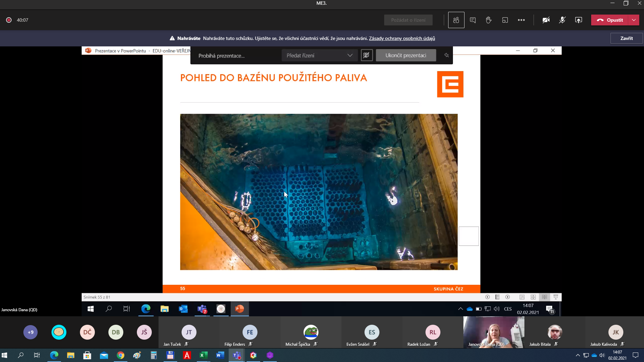Screen dimensions: 644x362
Task: Click the pool photo on the slide
Action: (x=319, y=192)
